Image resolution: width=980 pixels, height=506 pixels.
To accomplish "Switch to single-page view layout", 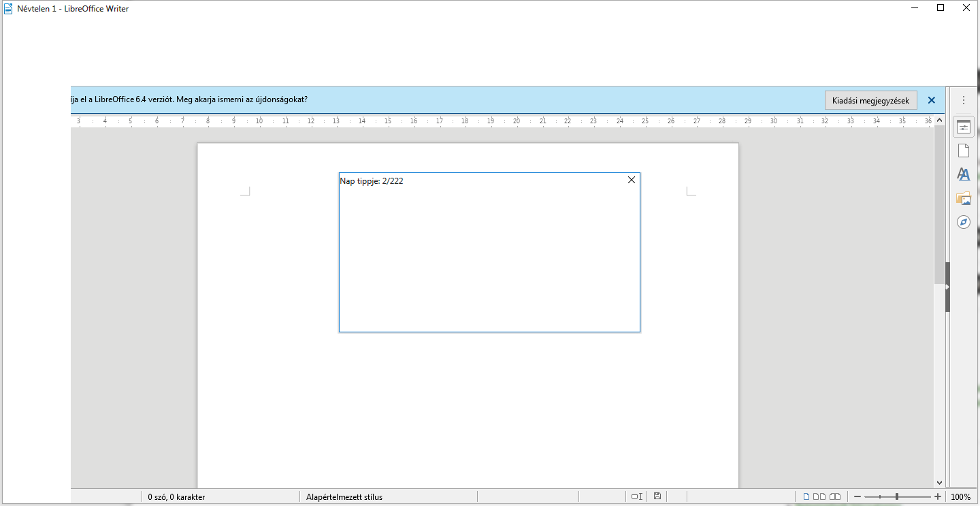I will coord(806,496).
